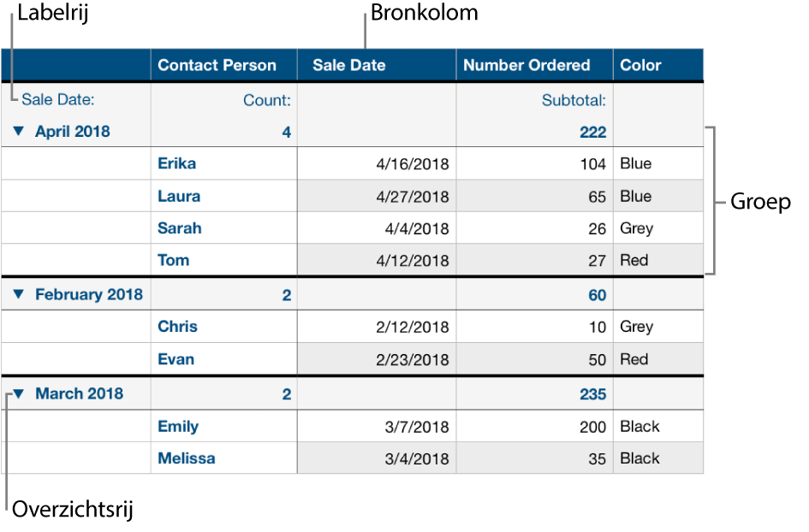Select the Sale Date column header
The width and height of the screenshot is (809, 532).
[x=349, y=65]
